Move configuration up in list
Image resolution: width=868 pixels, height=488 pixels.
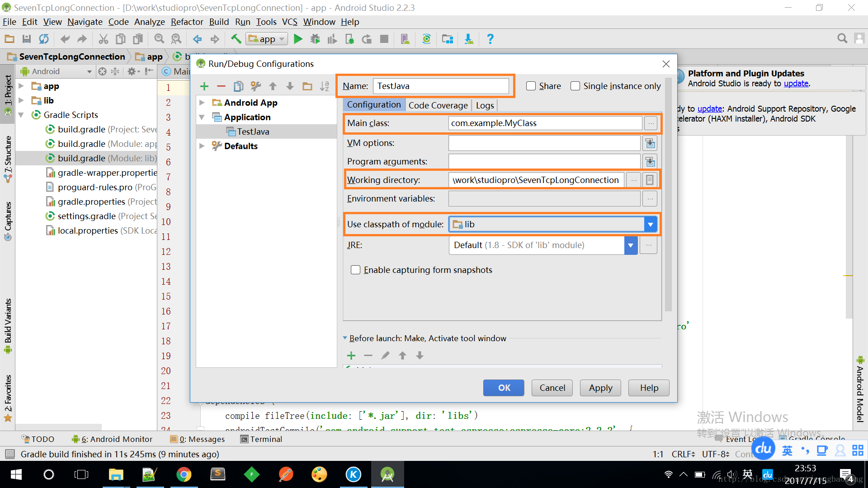pos(273,86)
